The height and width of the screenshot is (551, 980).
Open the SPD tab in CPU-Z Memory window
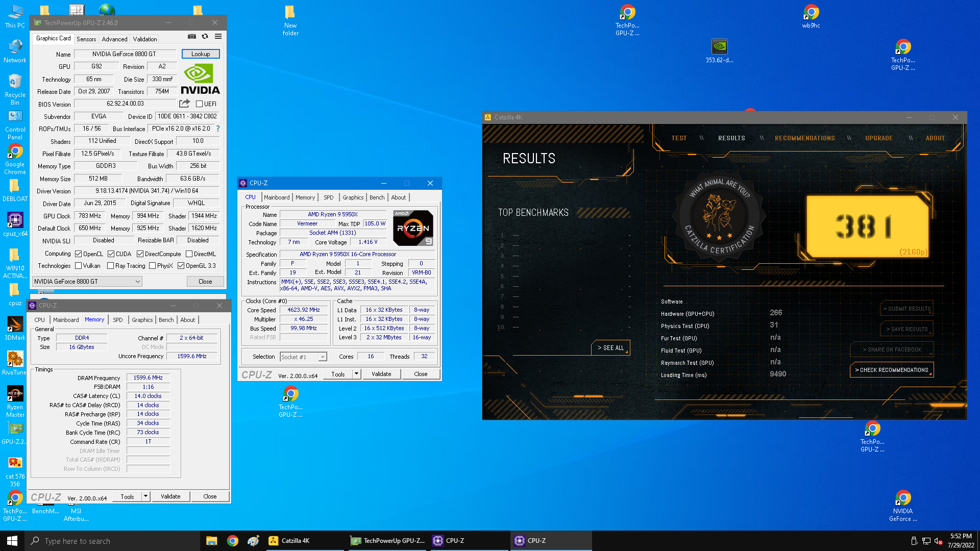[x=118, y=320]
